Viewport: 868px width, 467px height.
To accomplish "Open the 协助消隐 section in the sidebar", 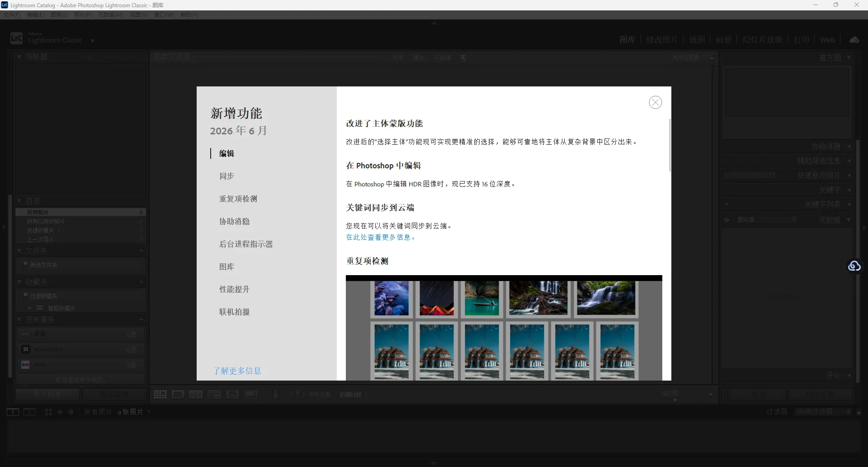I will (x=234, y=221).
